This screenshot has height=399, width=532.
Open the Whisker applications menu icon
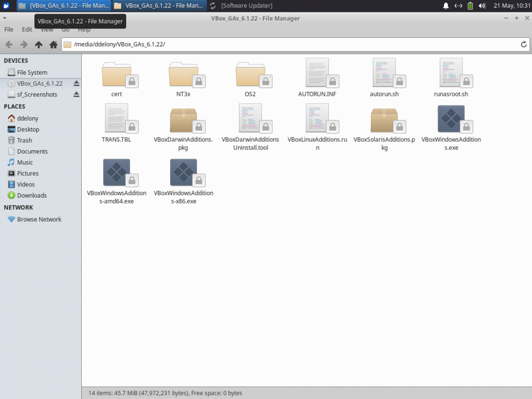click(6, 5)
